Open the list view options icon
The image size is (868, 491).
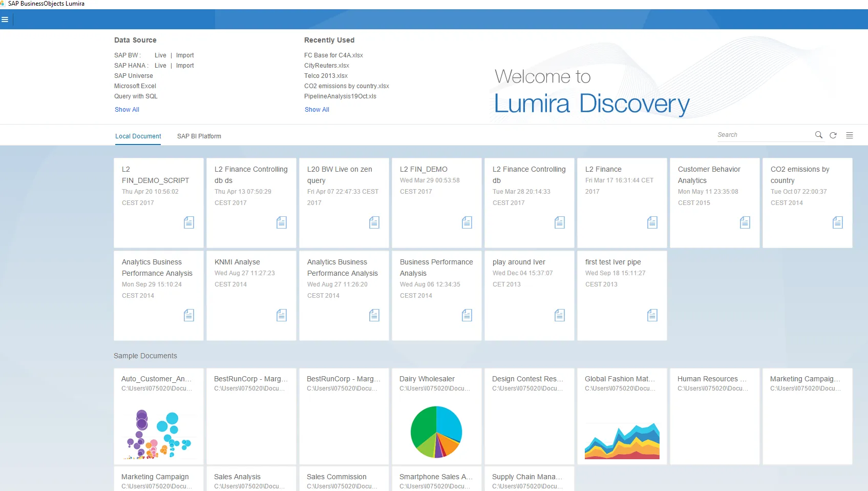tap(850, 135)
